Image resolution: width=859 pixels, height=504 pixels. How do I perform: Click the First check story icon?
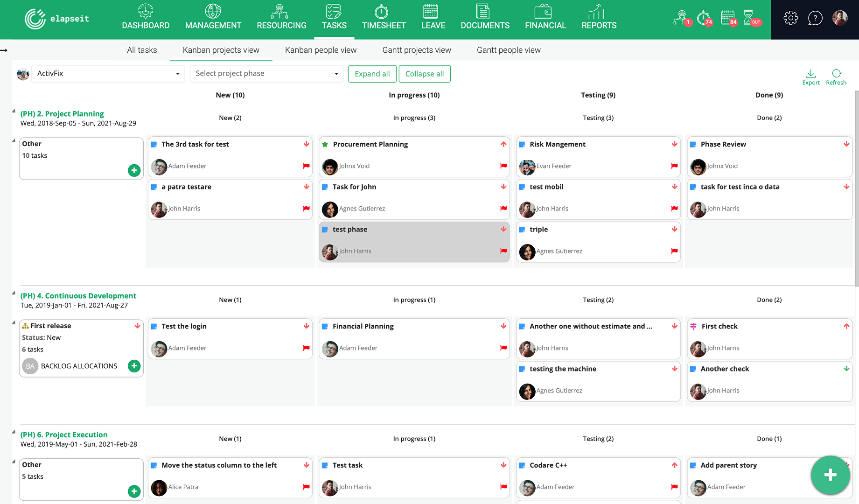point(693,326)
